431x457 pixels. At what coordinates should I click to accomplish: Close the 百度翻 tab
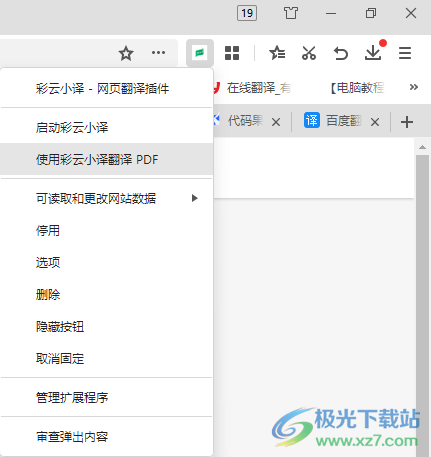tap(375, 122)
